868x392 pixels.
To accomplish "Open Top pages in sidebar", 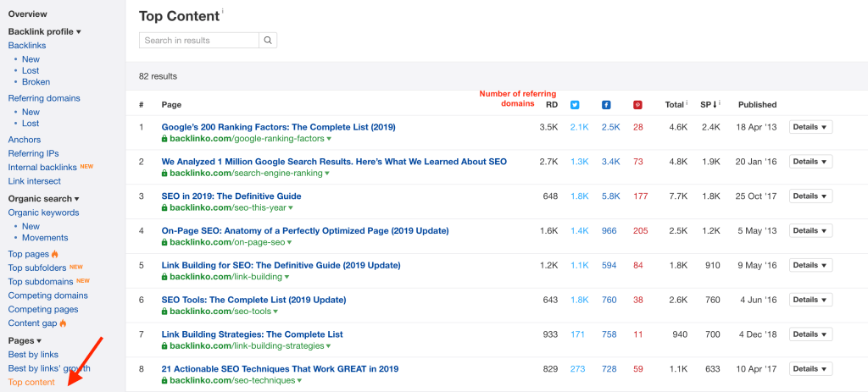I will pos(29,254).
